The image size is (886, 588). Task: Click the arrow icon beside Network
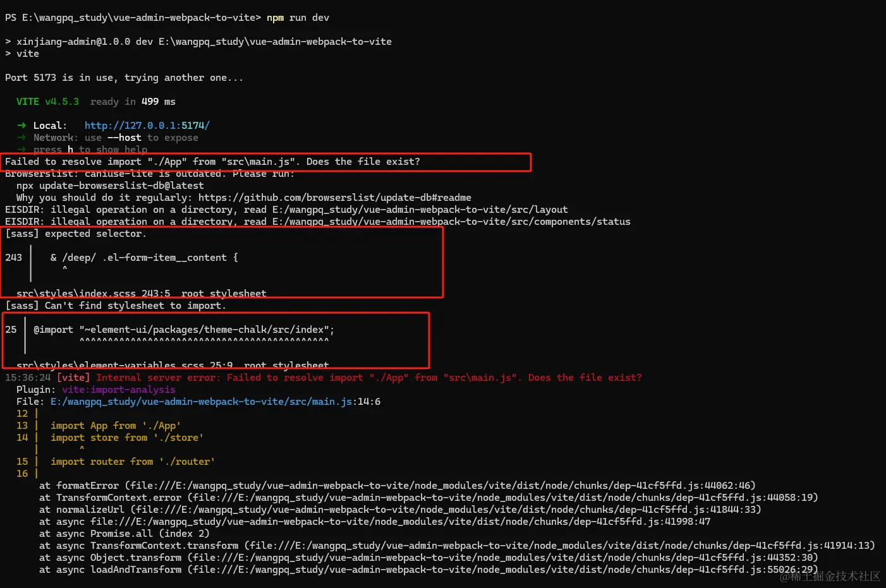click(x=21, y=138)
